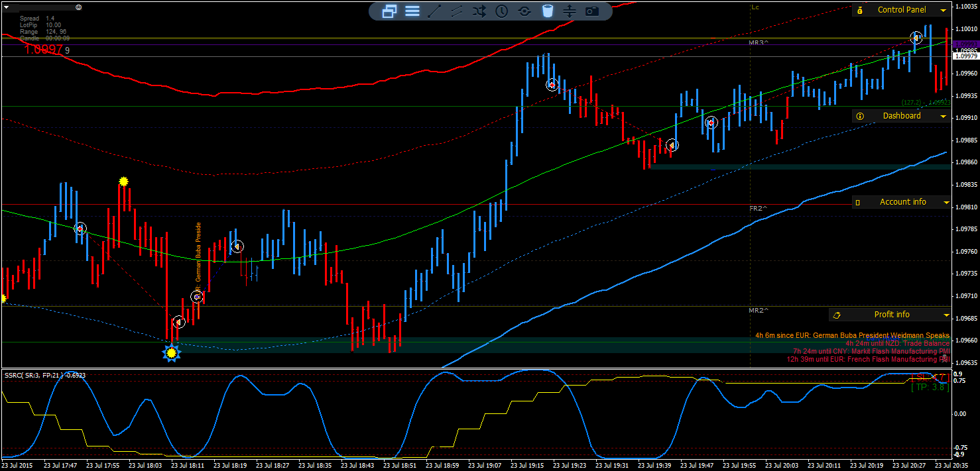Click the purple price tag 1.09993 on axis
980x471 pixels.
tap(965, 44)
